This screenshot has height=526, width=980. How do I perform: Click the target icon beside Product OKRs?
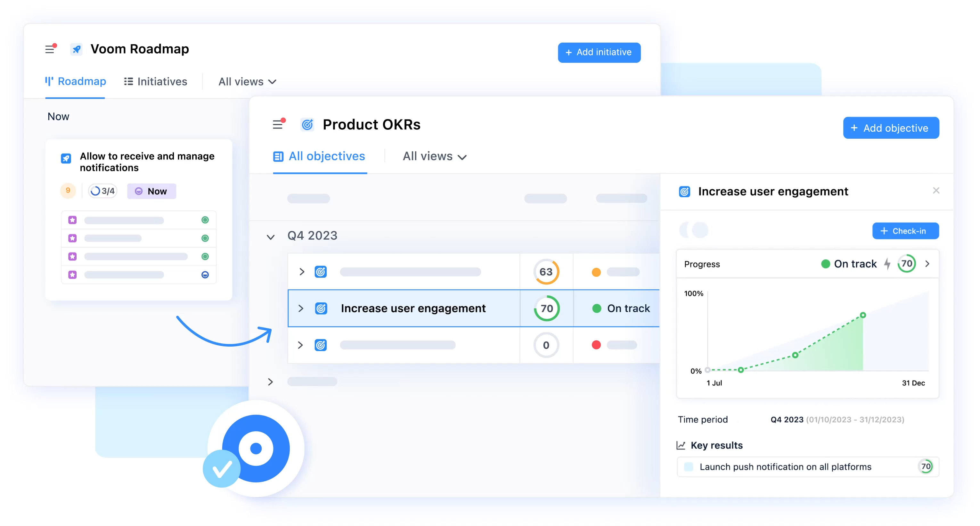tap(307, 125)
